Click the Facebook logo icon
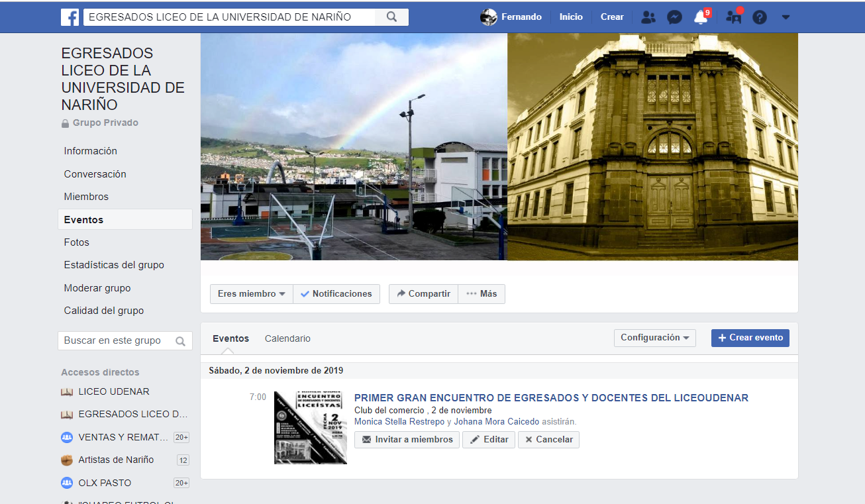This screenshot has width=865, height=504. click(x=70, y=17)
